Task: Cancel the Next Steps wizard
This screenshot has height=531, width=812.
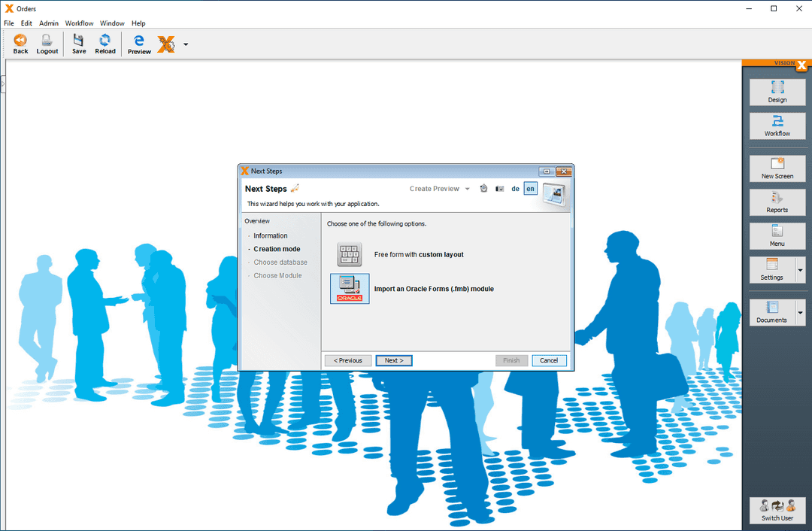Action: 549,360
